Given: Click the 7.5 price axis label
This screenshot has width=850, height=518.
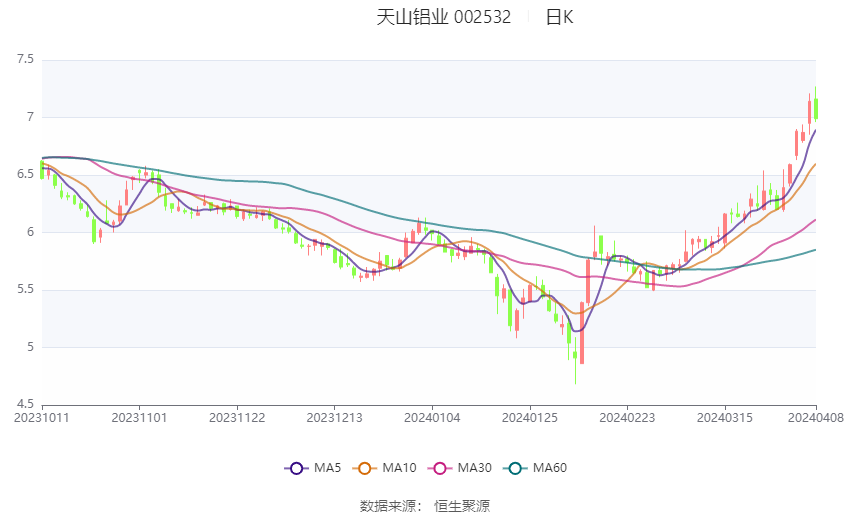Looking at the screenshot, I should coord(25,59).
